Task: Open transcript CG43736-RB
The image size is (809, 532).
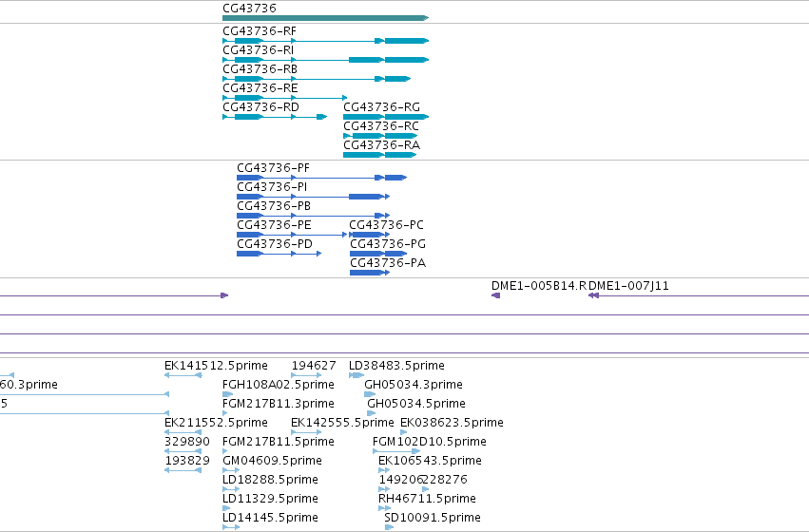Action: pos(260,69)
